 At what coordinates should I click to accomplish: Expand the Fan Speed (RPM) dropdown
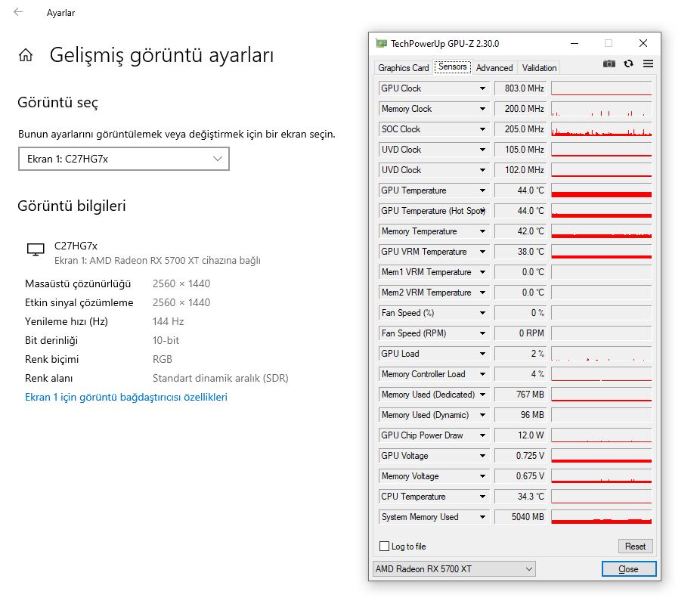tap(482, 333)
